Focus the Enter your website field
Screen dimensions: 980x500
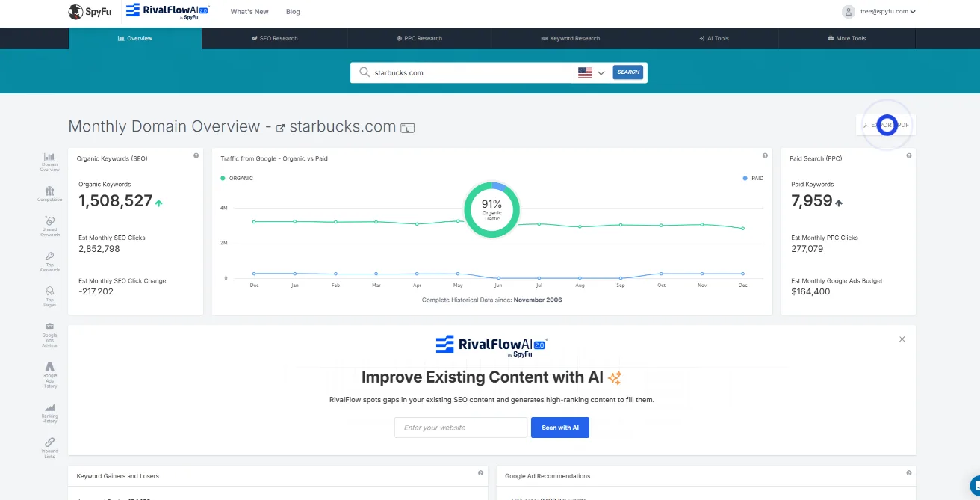pyautogui.click(x=461, y=428)
